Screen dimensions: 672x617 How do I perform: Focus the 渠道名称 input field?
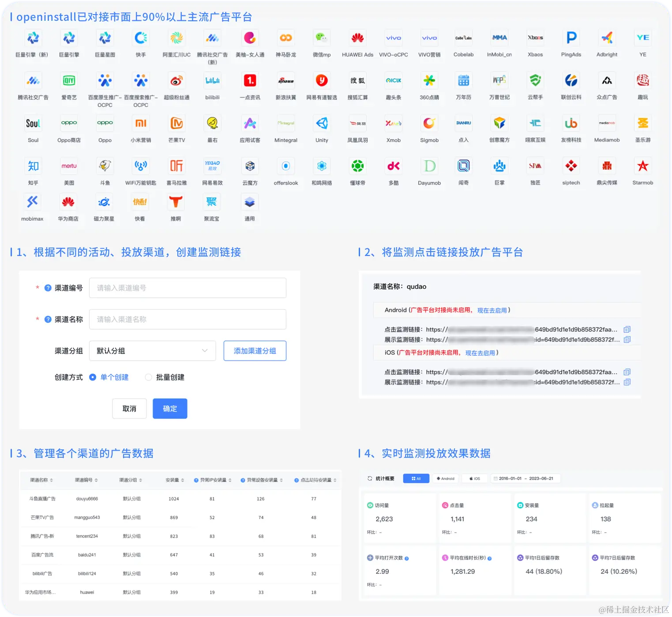click(188, 319)
